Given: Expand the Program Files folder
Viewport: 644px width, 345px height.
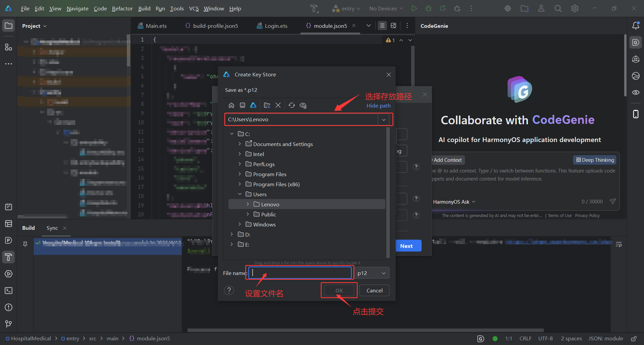Looking at the screenshot, I should [239, 174].
